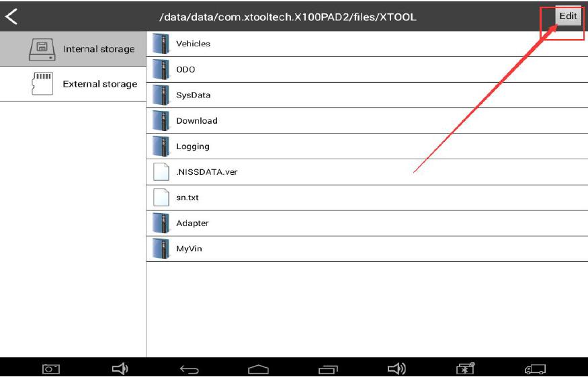Click the Edit button

[568, 16]
